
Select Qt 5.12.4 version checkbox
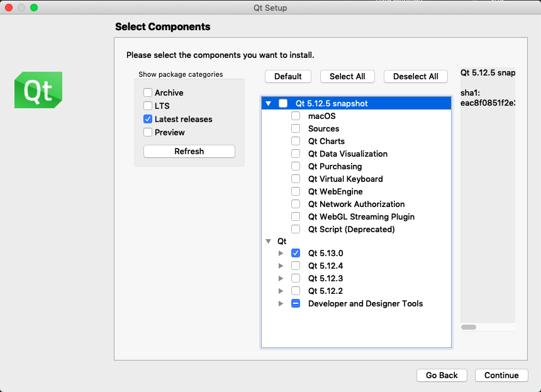(296, 266)
